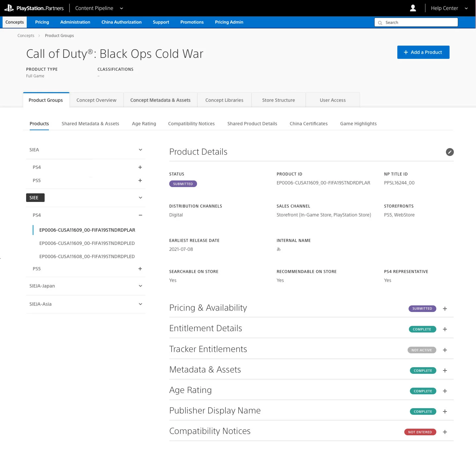Expand PS5 under SIEE

[140, 269]
